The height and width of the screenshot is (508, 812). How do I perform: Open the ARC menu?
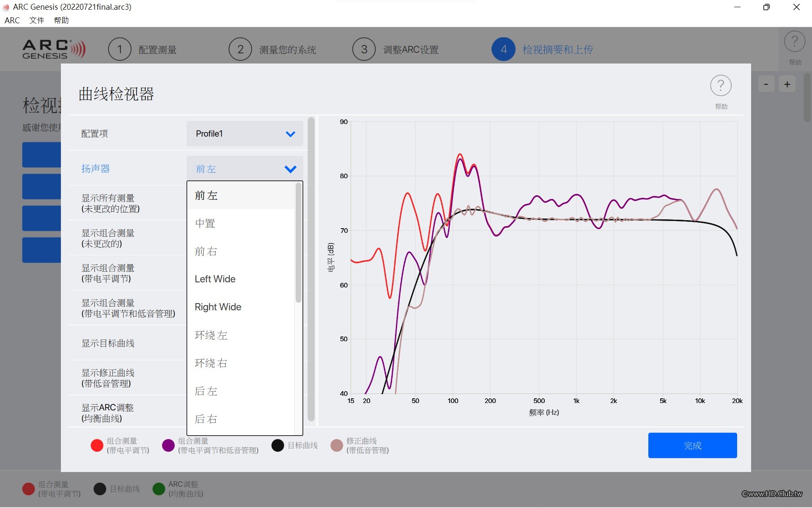pos(12,20)
